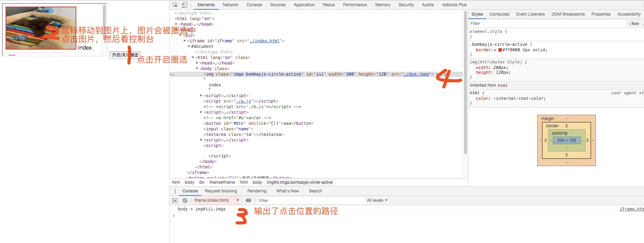
Task: Follow the ./index.html src link
Action: tap(264, 41)
